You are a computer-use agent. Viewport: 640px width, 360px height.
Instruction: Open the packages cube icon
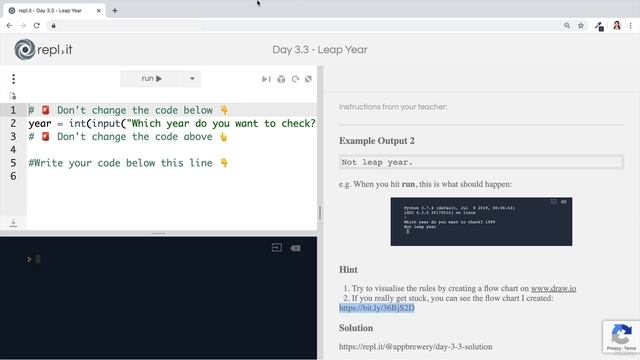(x=281, y=79)
